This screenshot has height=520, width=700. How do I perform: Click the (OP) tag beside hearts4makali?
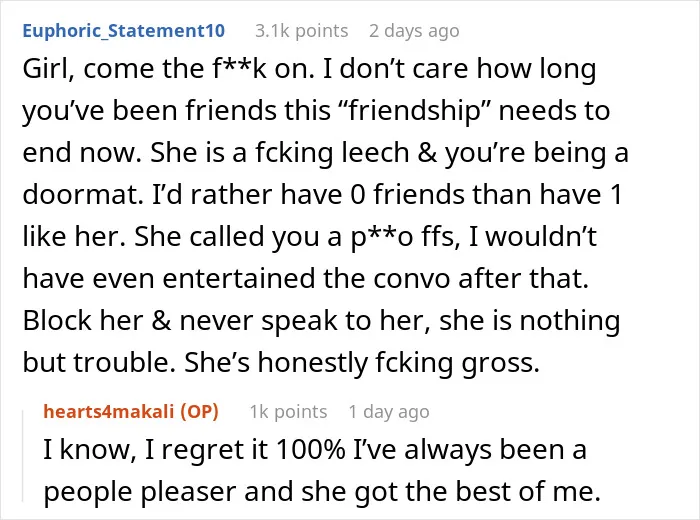coord(200,411)
